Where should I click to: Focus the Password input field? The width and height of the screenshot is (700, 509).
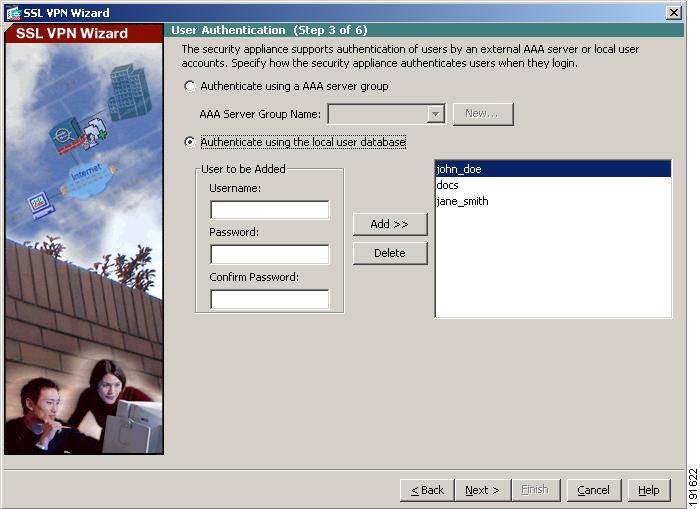tap(270, 254)
